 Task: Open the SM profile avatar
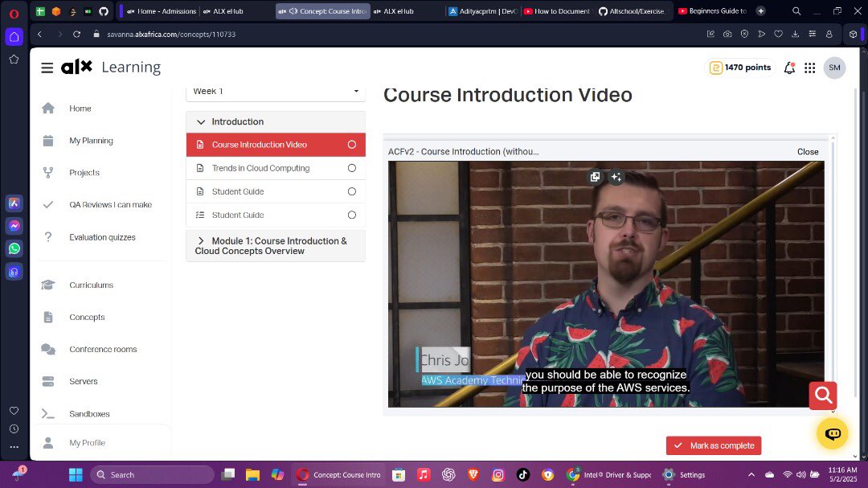tap(834, 68)
